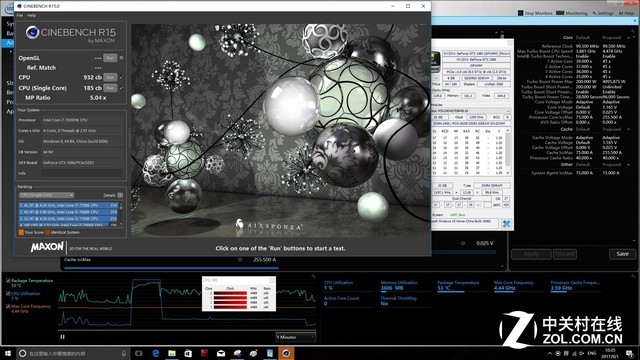This screenshot has height=360, width=640.
Task: Click the Info input field in Cinebench
Action: click(82, 173)
